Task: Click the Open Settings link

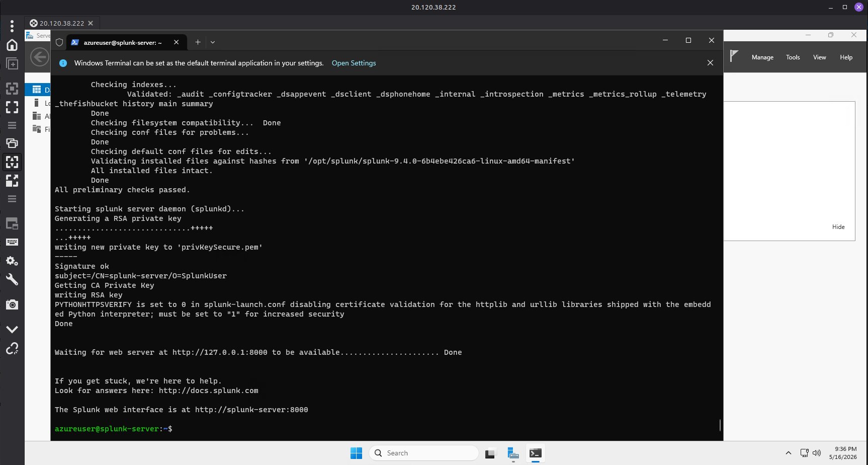Action: pyautogui.click(x=354, y=63)
